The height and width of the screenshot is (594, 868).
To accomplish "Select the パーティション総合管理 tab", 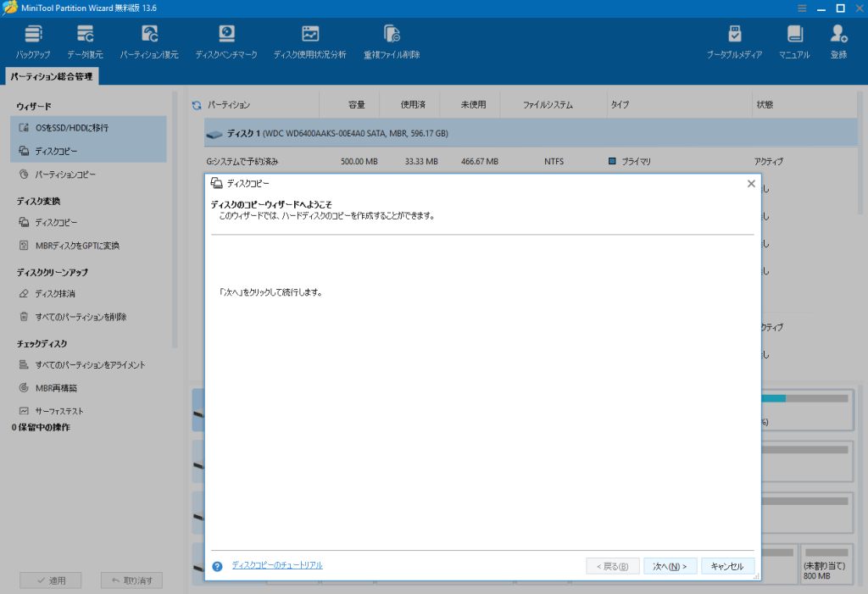I will [x=52, y=76].
